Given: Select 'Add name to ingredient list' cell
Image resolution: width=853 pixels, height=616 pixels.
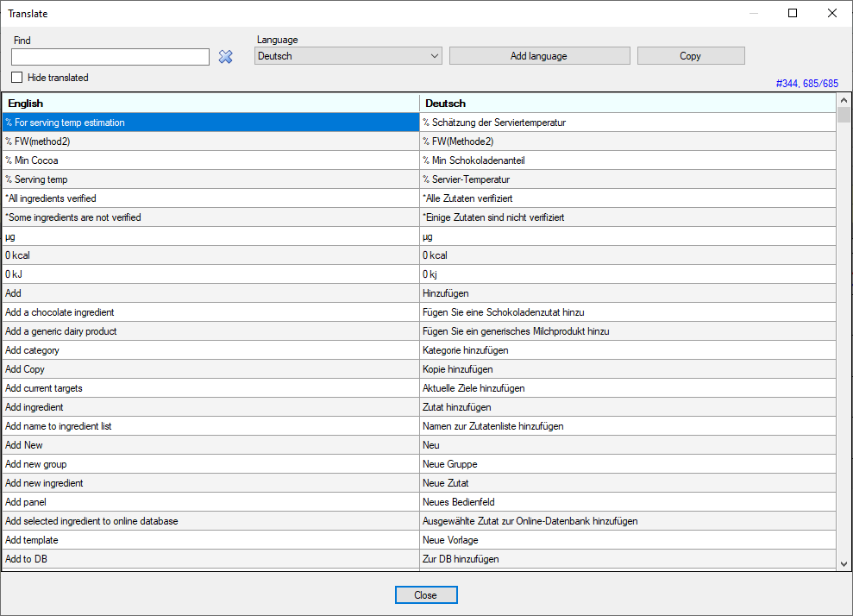Looking at the screenshot, I should coord(211,426).
